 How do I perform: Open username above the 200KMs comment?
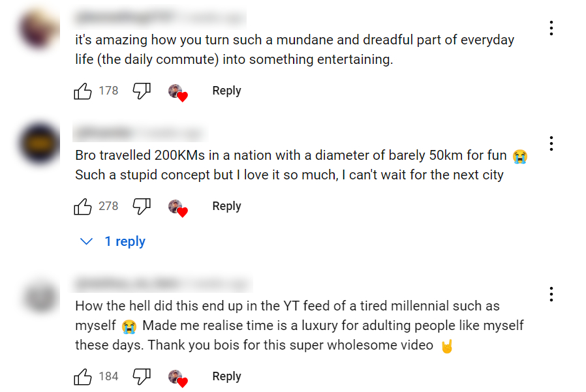tap(104, 132)
